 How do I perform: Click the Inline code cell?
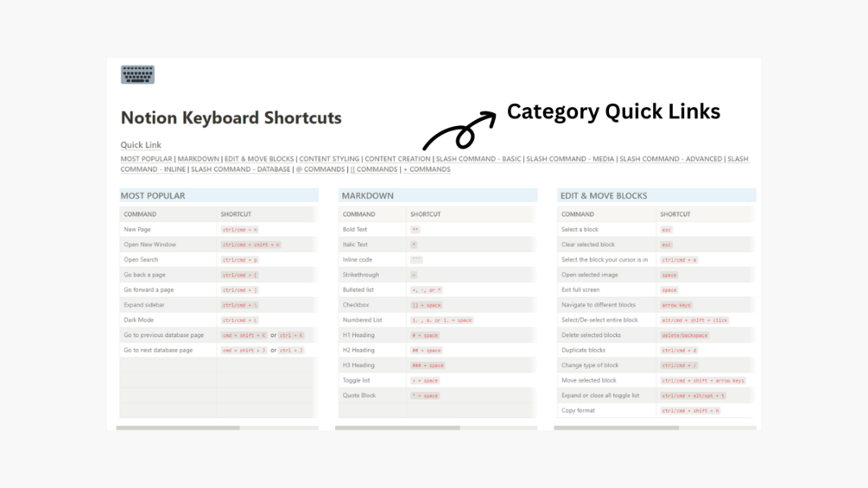point(372,259)
